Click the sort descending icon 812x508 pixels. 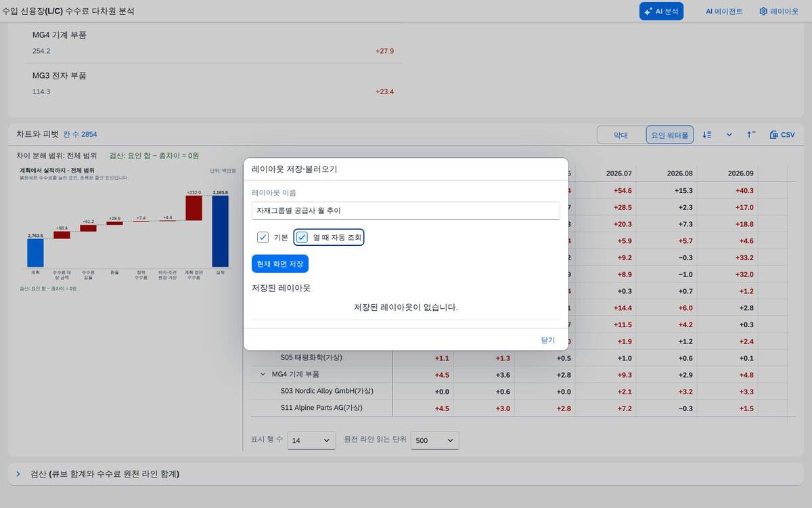tap(707, 135)
